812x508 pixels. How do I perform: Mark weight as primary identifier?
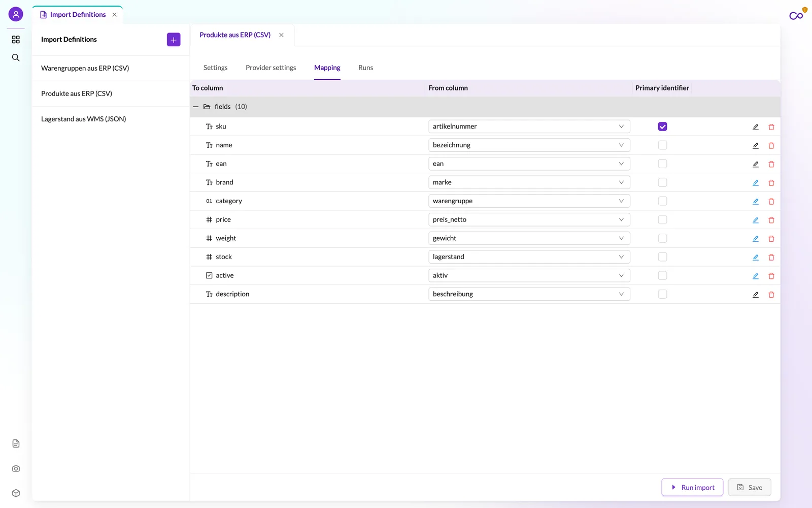[662, 238]
